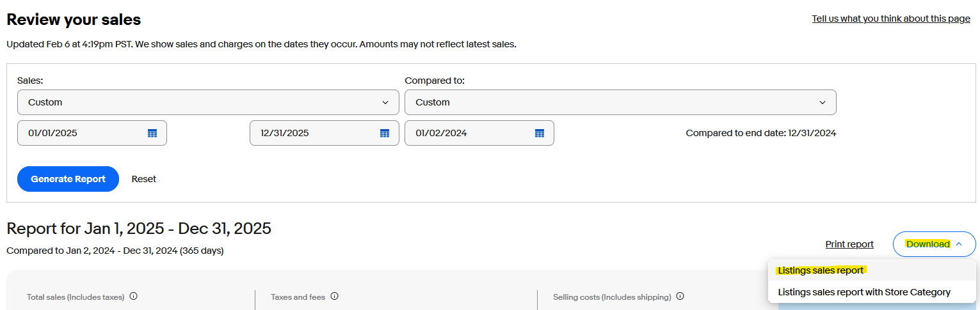
Task: Click chevron arrow in Compared to dropdown
Action: point(823,102)
